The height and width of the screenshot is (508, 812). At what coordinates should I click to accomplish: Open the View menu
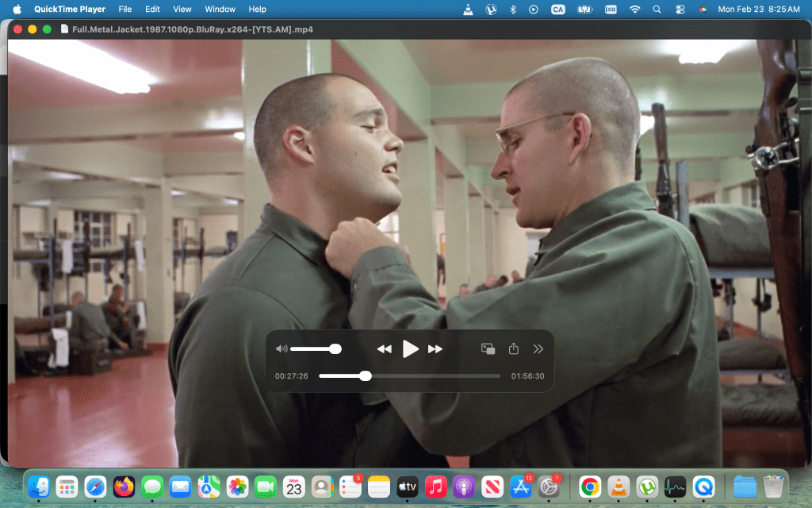[182, 10]
